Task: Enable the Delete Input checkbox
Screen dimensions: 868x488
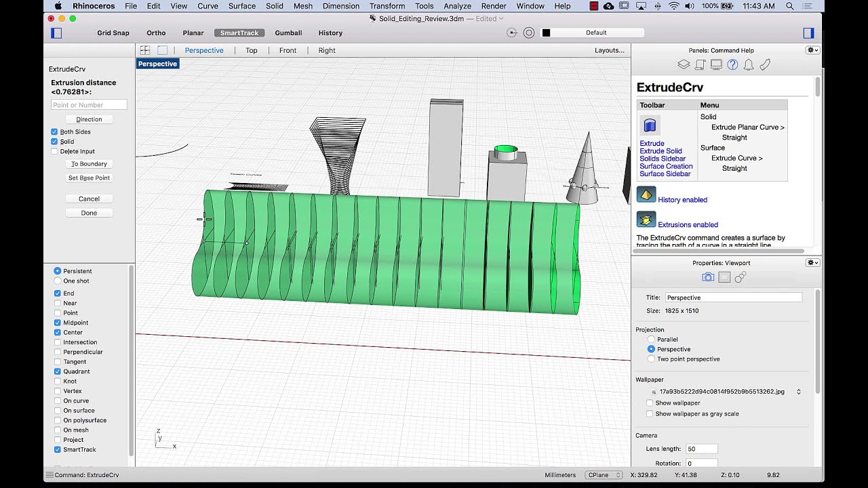Action: point(54,151)
